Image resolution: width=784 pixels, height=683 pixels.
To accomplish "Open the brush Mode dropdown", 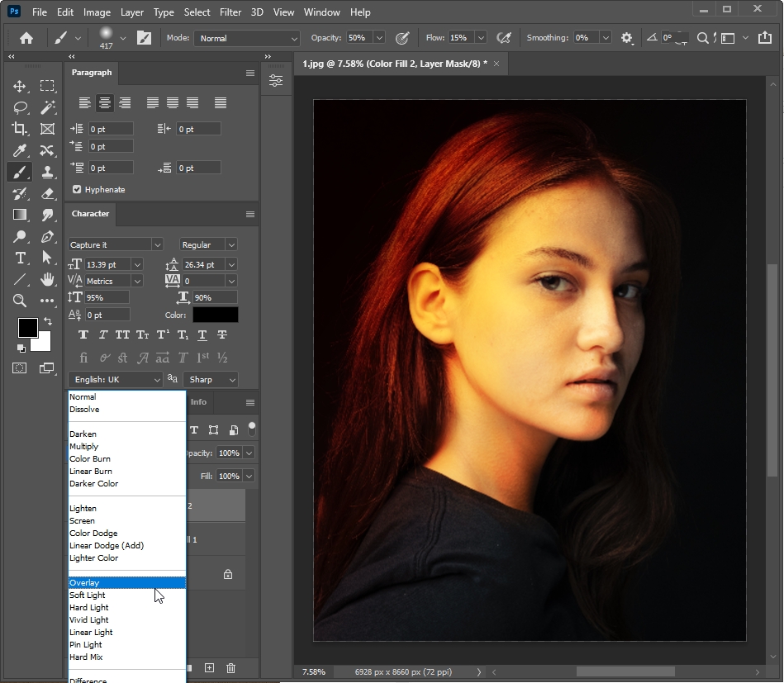I will coord(246,38).
